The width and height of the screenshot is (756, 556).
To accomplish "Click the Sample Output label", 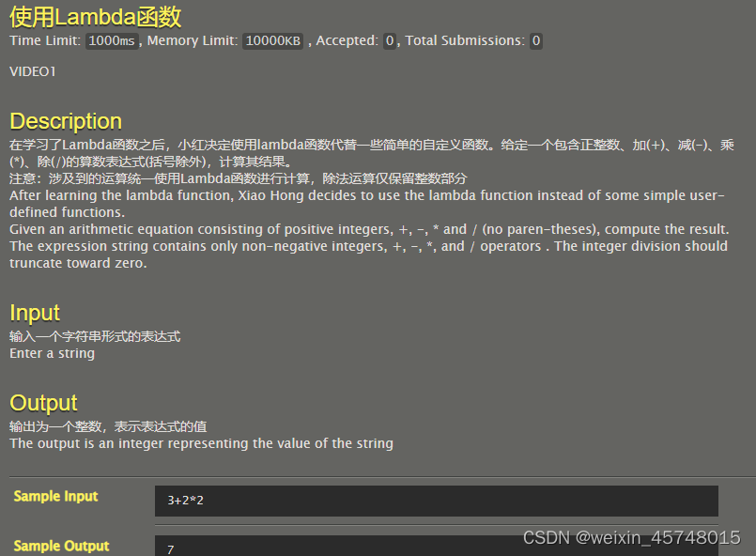I will (61, 546).
